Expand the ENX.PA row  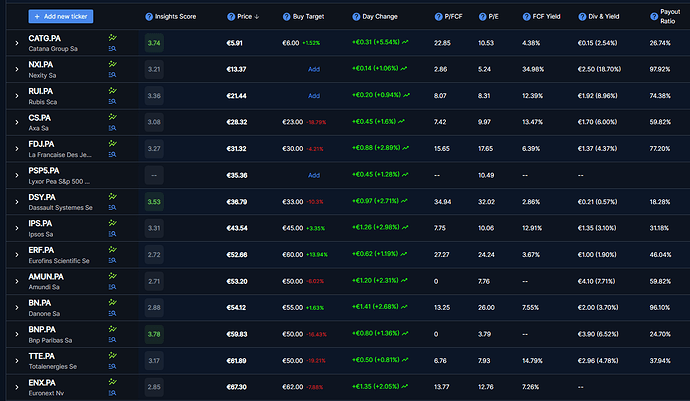click(x=17, y=387)
